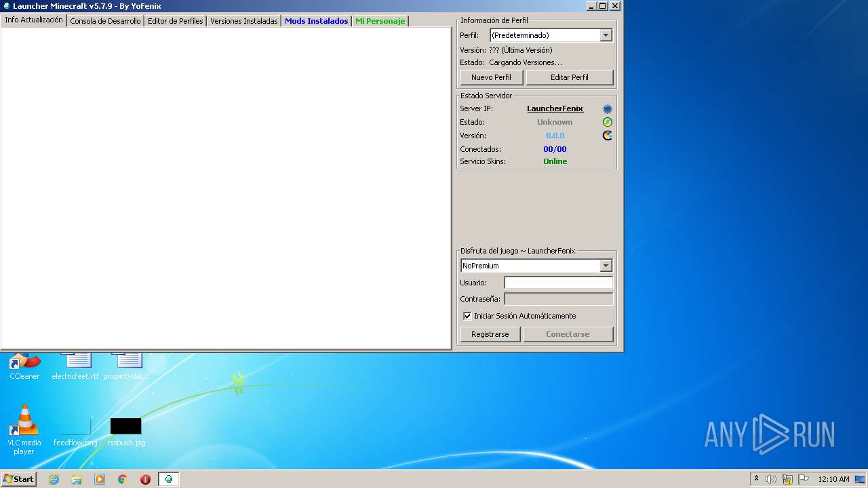Click the multicolor circle icon beside Versión
The height and width of the screenshot is (488, 868).
(x=608, y=136)
